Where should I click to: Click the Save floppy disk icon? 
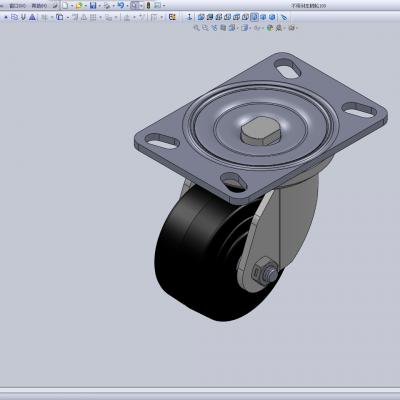pos(93,6)
